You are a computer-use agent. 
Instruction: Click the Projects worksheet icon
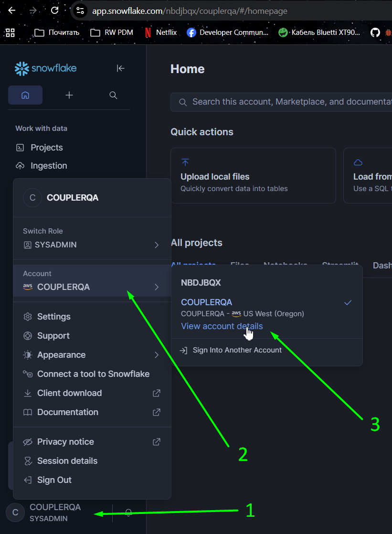[x=20, y=148]
